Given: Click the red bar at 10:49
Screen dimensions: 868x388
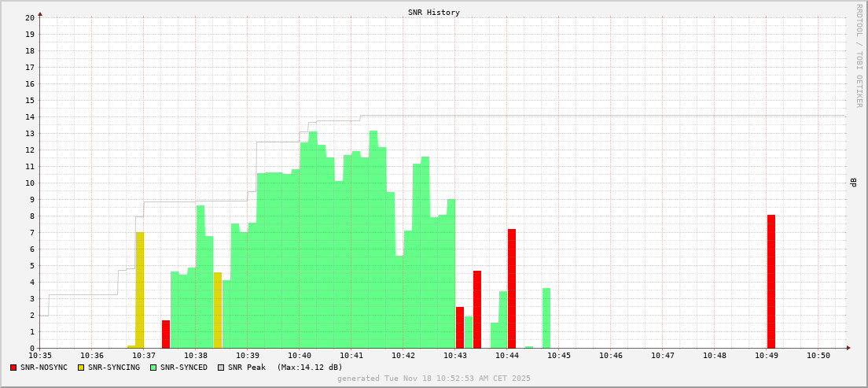Looking at the screenshot, I should [771, 281].
